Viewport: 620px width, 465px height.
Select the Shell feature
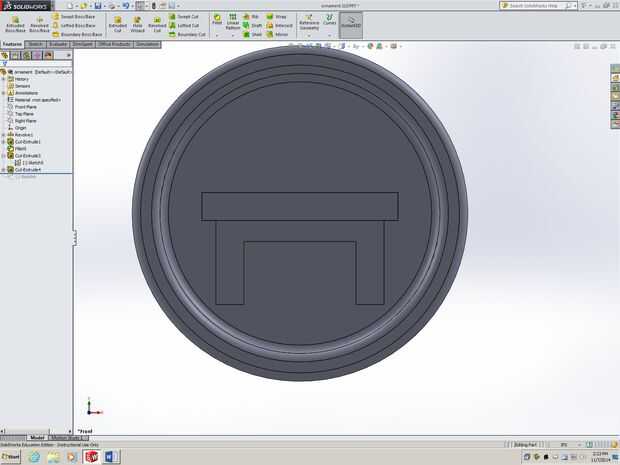252,34
